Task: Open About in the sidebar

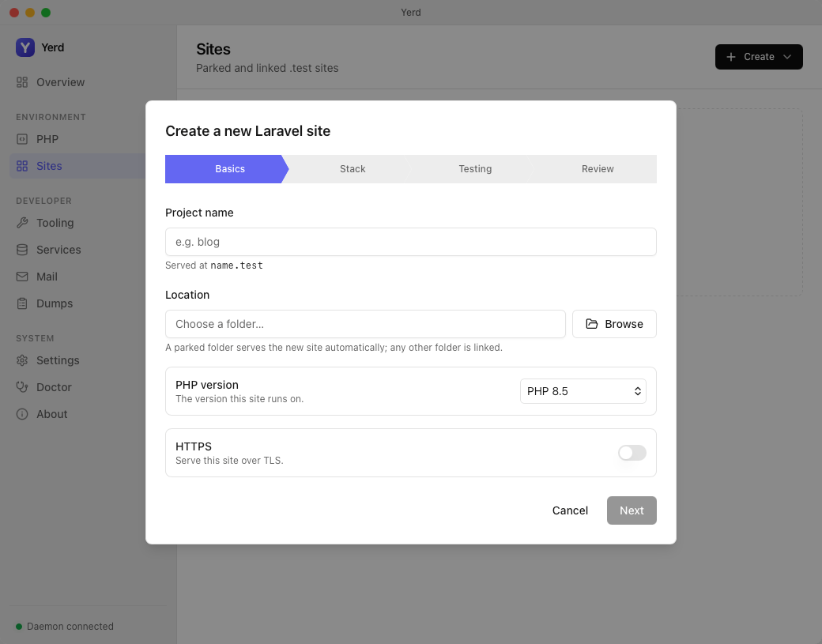Action: [x=77, y=414]
